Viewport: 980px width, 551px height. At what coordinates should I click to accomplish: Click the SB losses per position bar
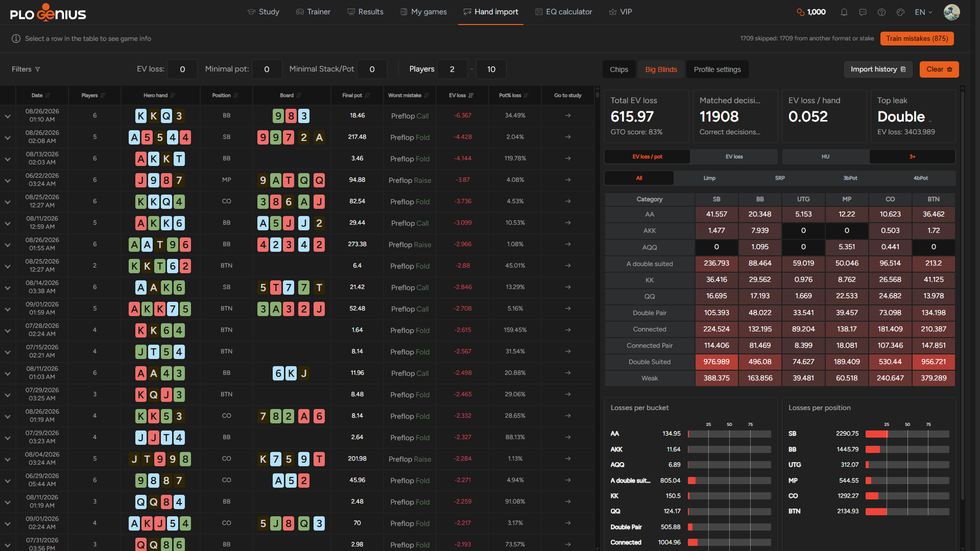[907, 434]
